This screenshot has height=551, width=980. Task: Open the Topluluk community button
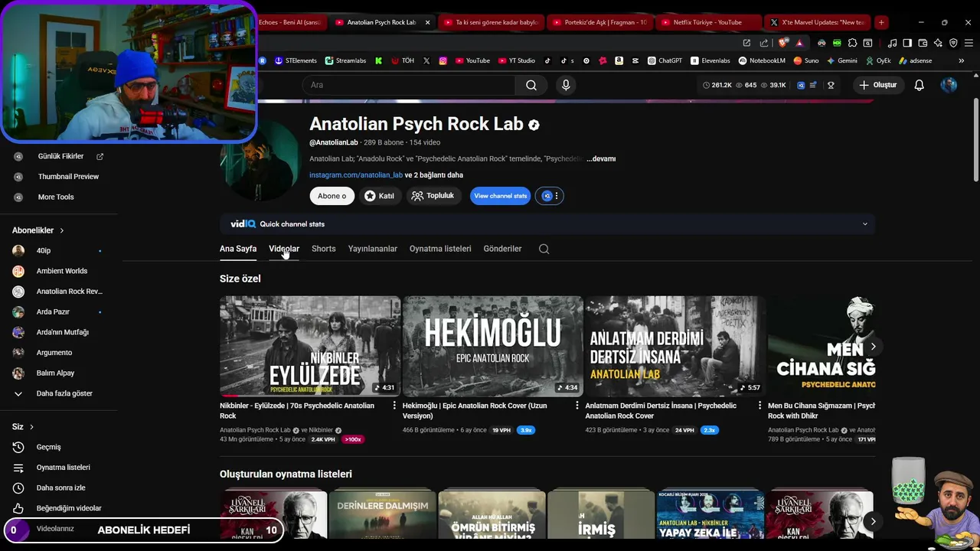[433, 196]
